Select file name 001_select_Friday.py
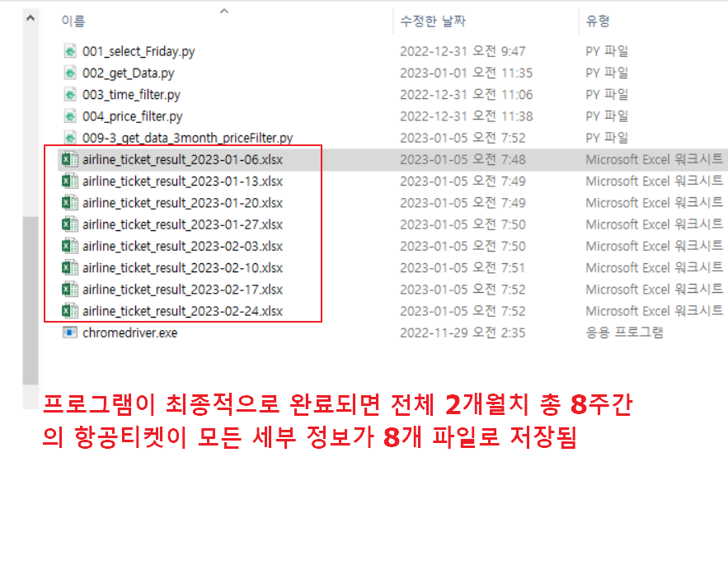This screenshot has height=580, width=728. coord(139,51)
